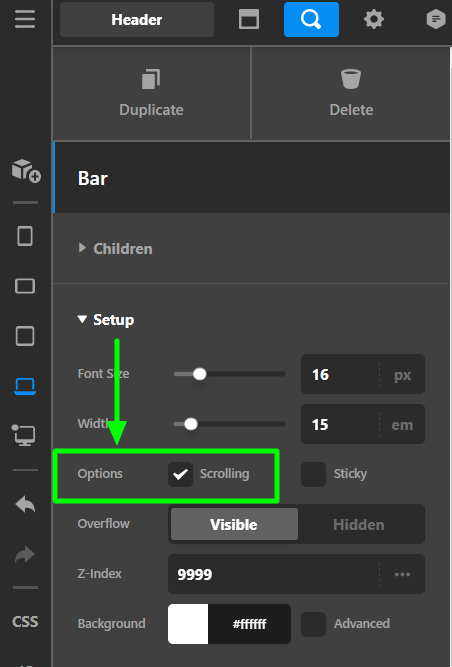Set Overflow to Hidden

359,524
